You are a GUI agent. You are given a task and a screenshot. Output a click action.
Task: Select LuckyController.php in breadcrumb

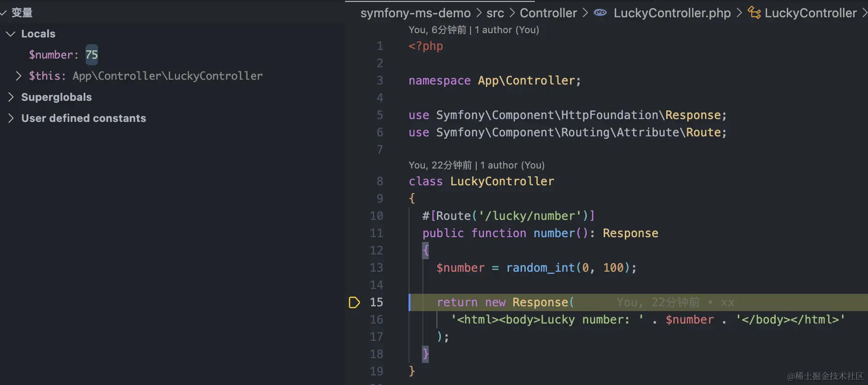[x=672, y=13]
